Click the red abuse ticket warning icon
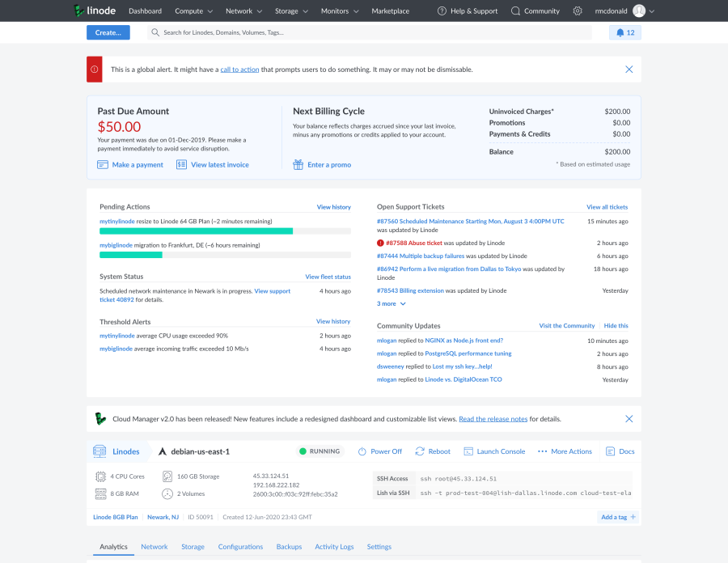Image resolution: width=728 pixels, height=563 pixels. pyautogui.click(x=380, y=243)
